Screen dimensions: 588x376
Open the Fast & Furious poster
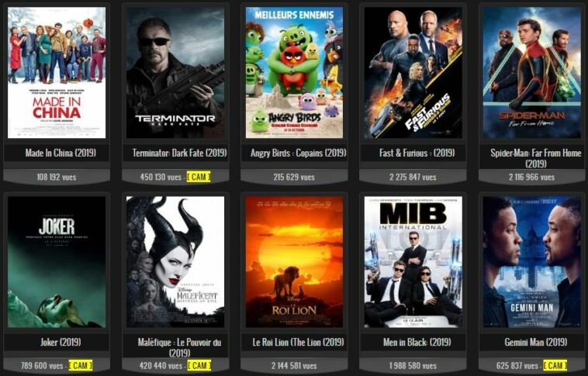[x=413, y=73]
